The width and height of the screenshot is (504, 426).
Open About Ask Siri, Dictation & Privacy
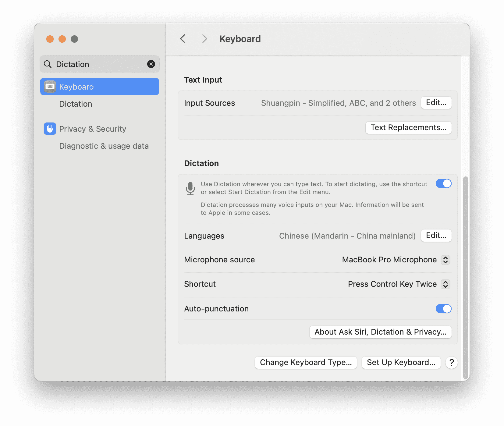[x=380, y=332]
